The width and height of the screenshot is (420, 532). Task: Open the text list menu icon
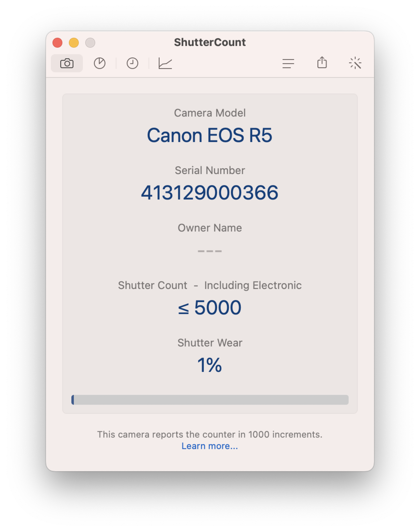pyautogui.click(x=288, y=63)
